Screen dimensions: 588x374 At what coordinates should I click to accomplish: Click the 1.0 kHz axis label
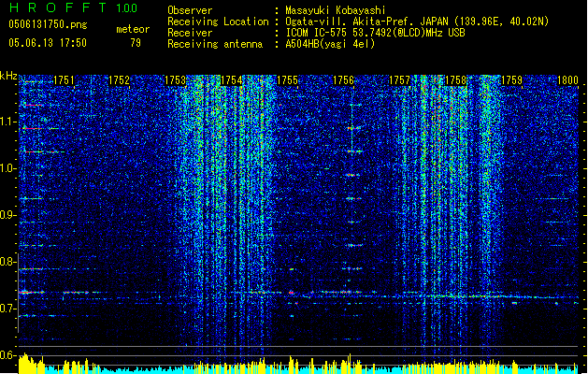[8, 168]
